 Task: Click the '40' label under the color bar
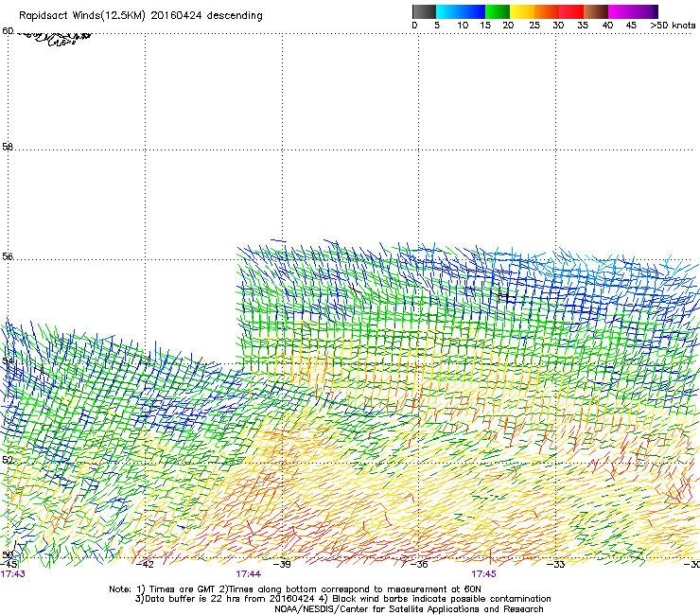tap(607, 26)
